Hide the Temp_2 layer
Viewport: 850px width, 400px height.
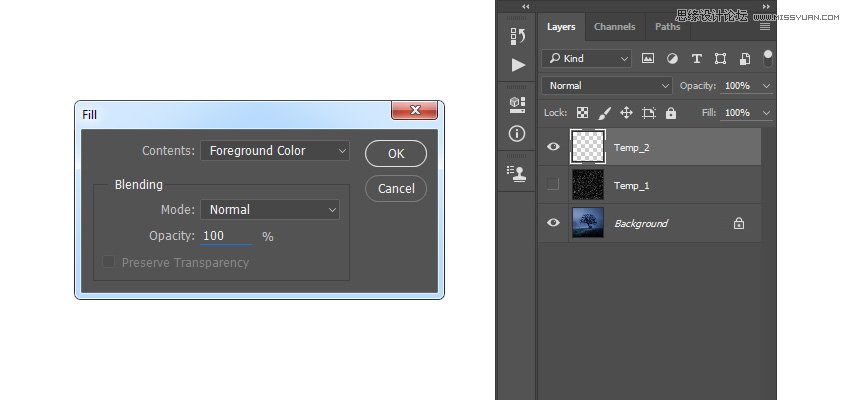553,147
